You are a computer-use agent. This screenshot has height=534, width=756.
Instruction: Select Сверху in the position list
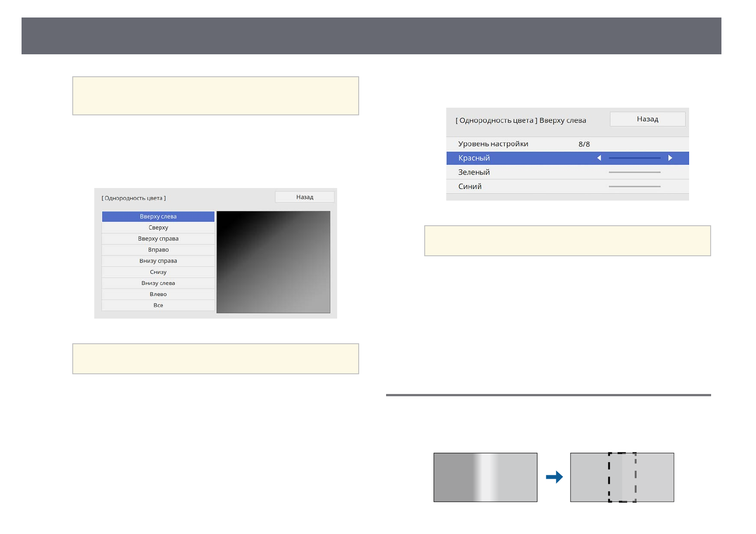coord(158,228)
